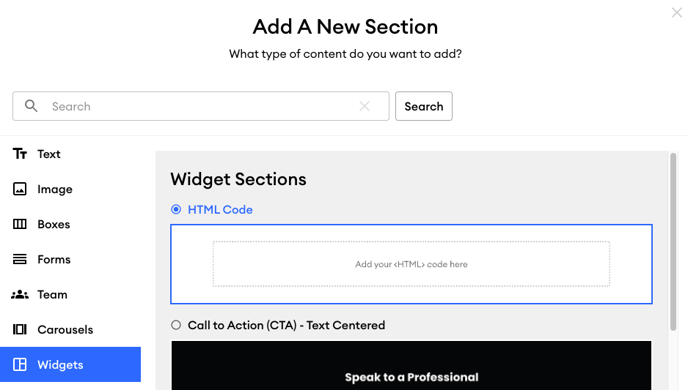Click the widget sections vertical scrollbar
Image resolution: width=688 pixels, height=390 pixels.
[673, 242]
